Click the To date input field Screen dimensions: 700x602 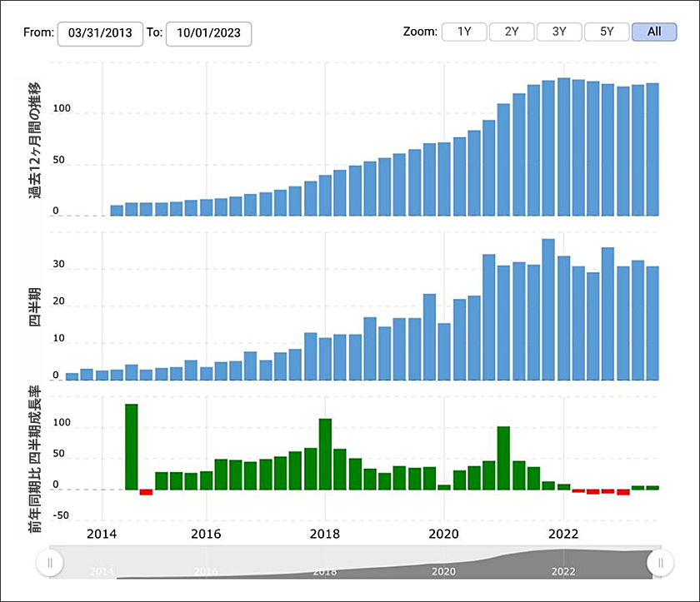[x=208, y=33]
